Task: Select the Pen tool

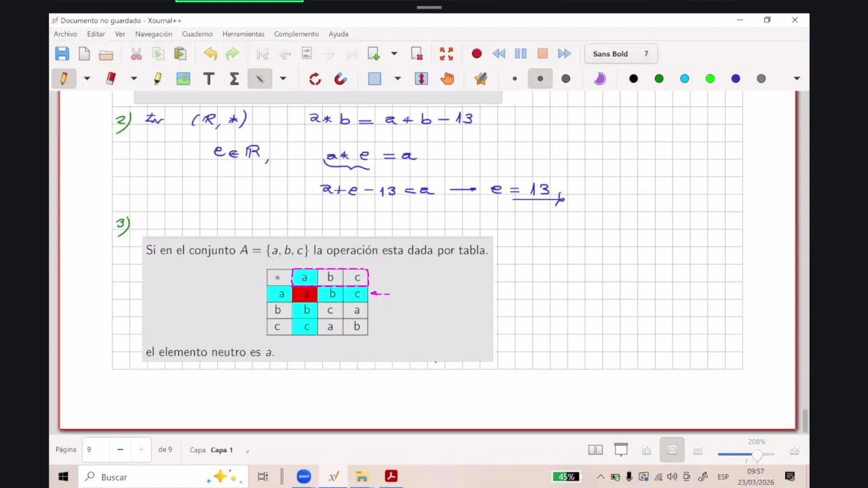Action: click(64, 79)
